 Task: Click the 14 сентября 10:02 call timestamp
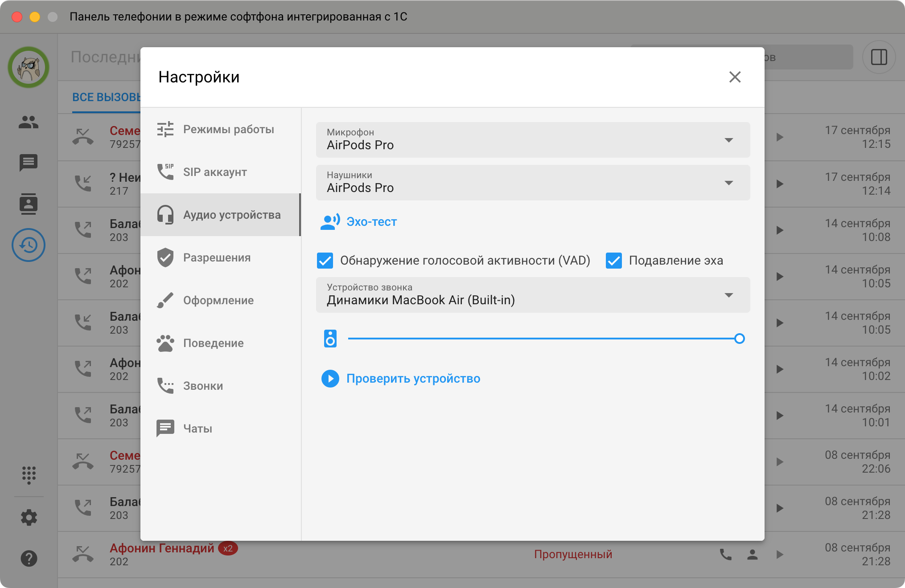click(x=857, y=369)
